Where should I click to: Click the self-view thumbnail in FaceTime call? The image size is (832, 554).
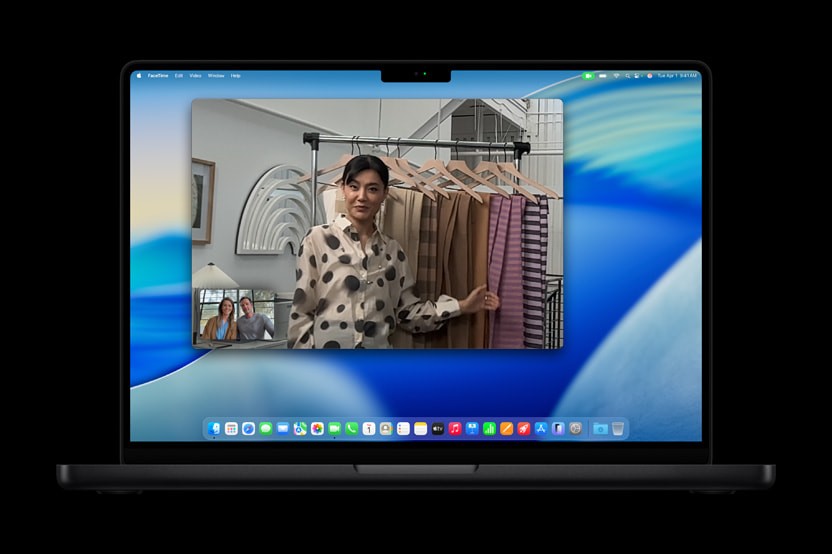click(237, 315)
